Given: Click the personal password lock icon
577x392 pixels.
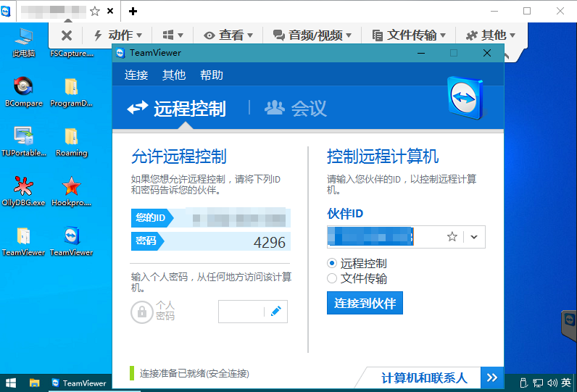Looking at the screenshot, I should pyautogui.click(x=141, y=312).
